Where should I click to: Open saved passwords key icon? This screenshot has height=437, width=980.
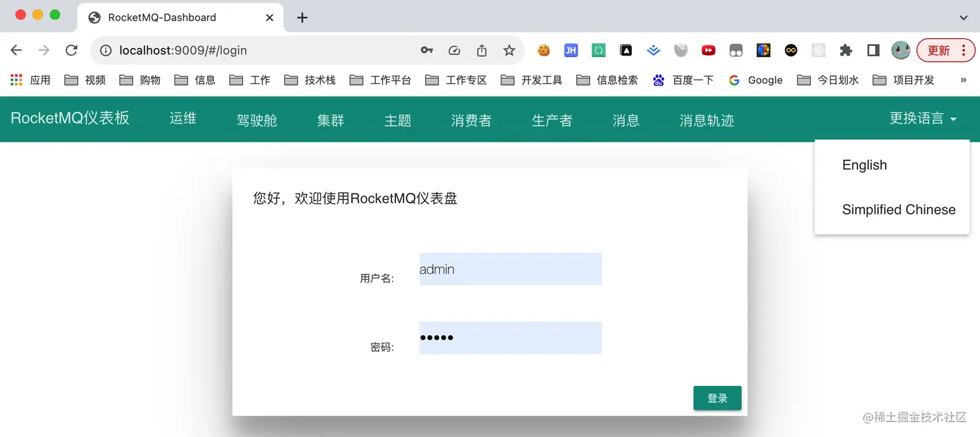pos(426,50)
